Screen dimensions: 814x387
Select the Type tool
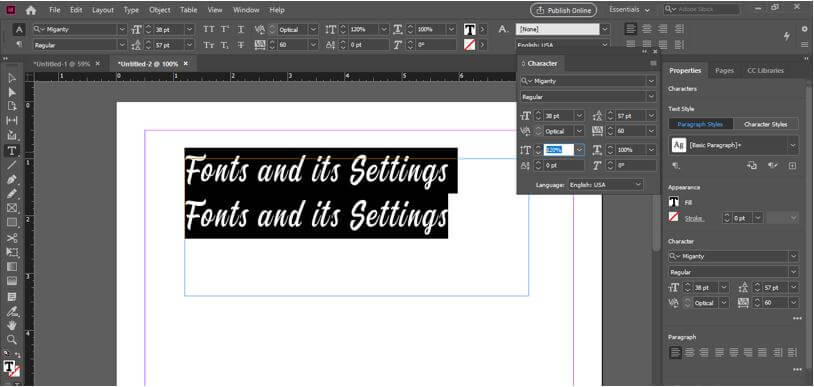pos(11,151)
